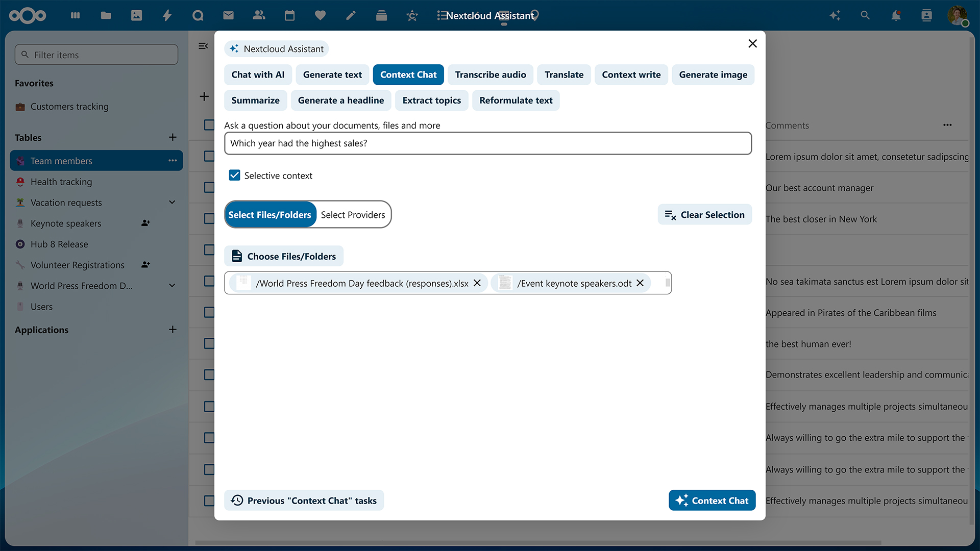Open the Calendar app icon
This screenshot has width=980, height=551.
pos(289,15)
